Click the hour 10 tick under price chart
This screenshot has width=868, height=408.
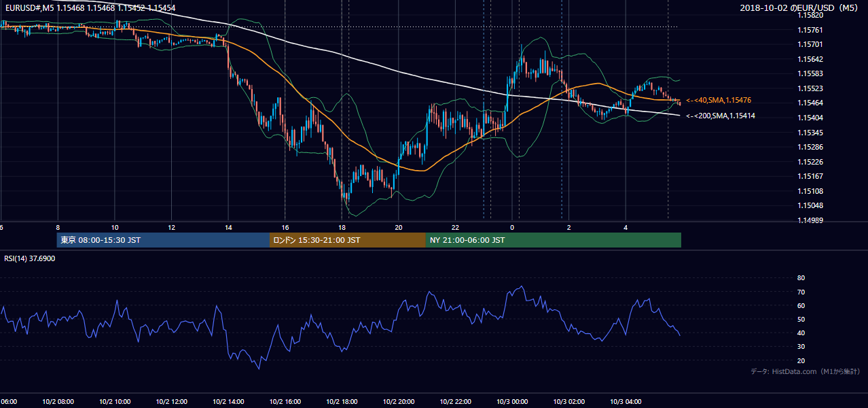click(115, 227)
